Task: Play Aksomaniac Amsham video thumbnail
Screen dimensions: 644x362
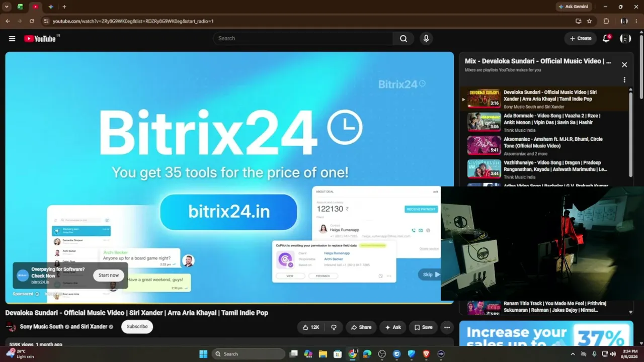Action: [x=484, y=145]
